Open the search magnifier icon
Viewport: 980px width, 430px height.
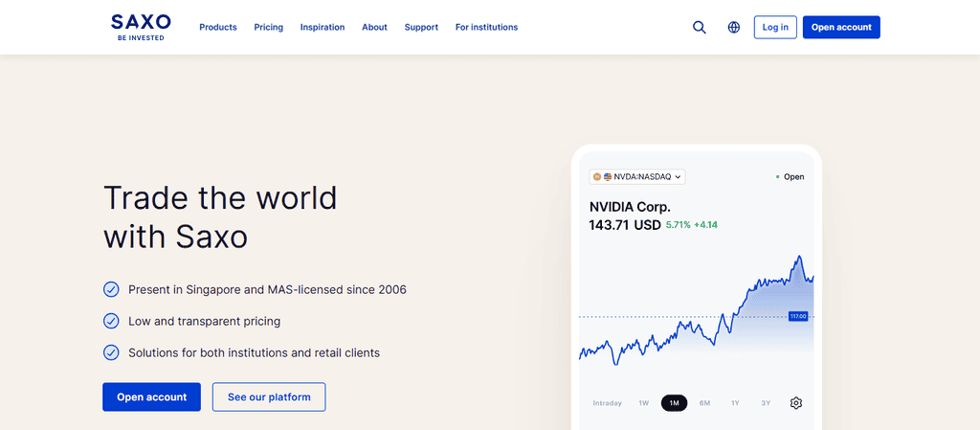click(700, 28)
